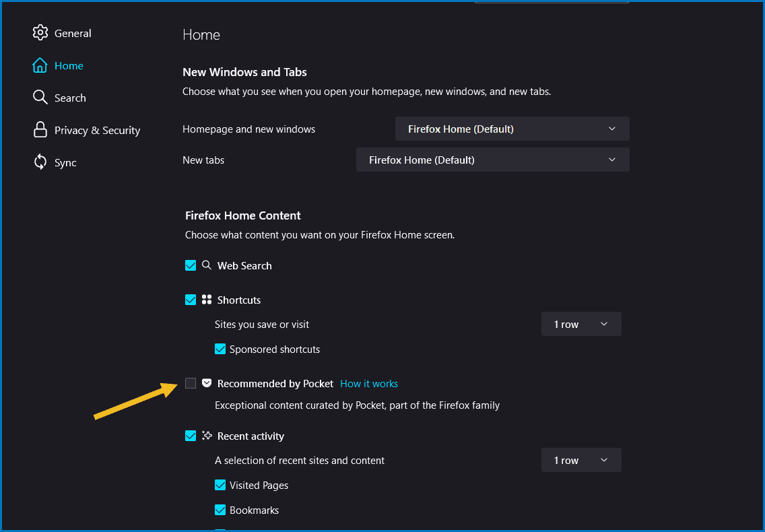Expand the New tabs dropdown
The width and height of the screenshot is (765, 532).
pos(492,160)
